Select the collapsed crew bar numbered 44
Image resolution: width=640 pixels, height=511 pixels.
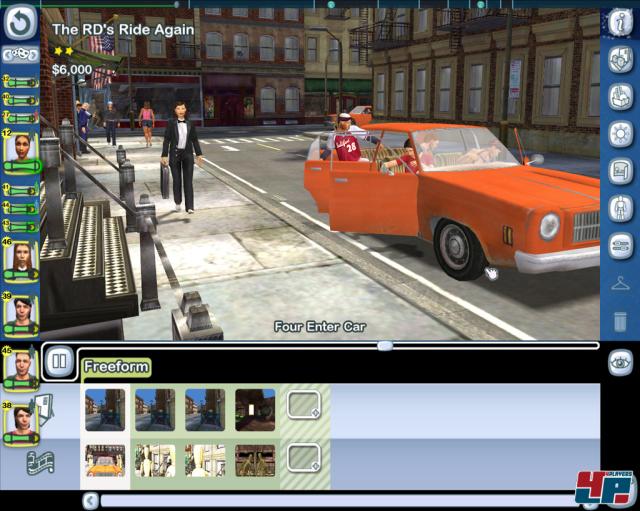point(20,208)
